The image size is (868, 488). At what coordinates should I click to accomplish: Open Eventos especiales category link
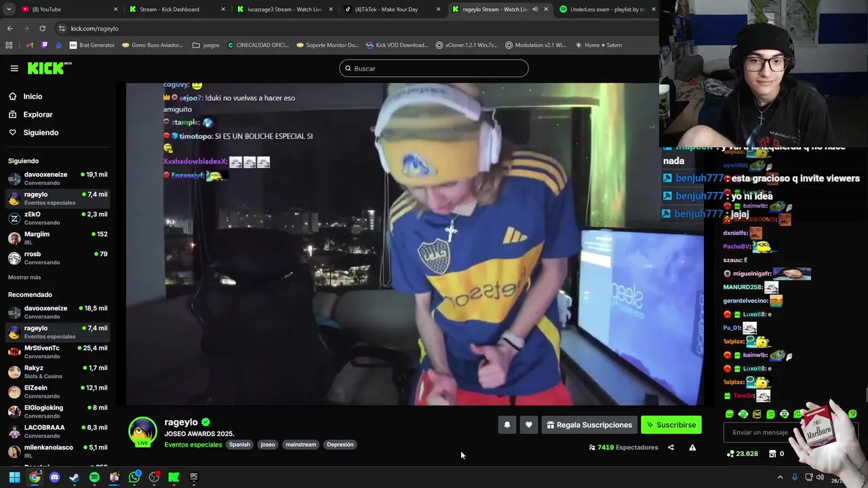tap(193, 445)
